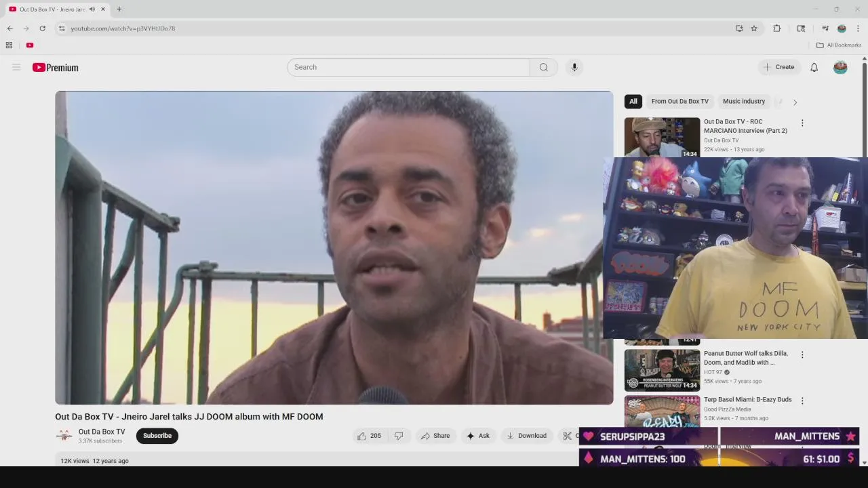Mute the tab via speaker icon

click(x=92, y=9)
